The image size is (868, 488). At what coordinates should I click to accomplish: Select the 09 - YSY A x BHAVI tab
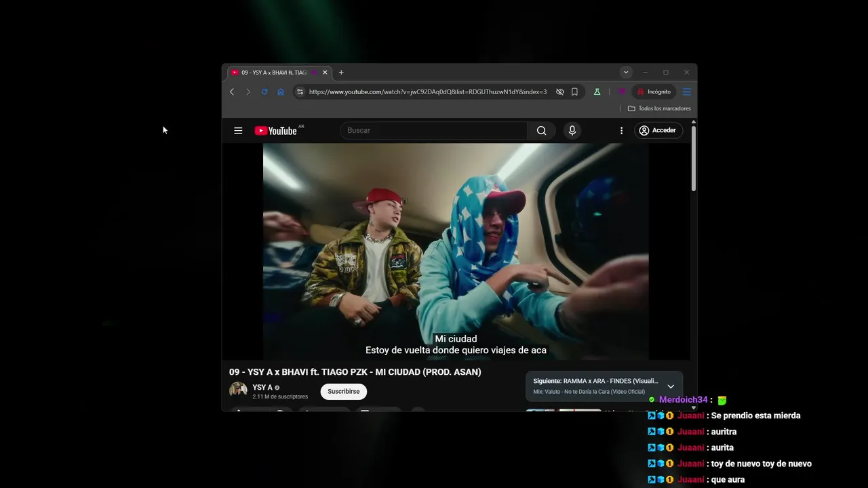(x=279, y=73)
